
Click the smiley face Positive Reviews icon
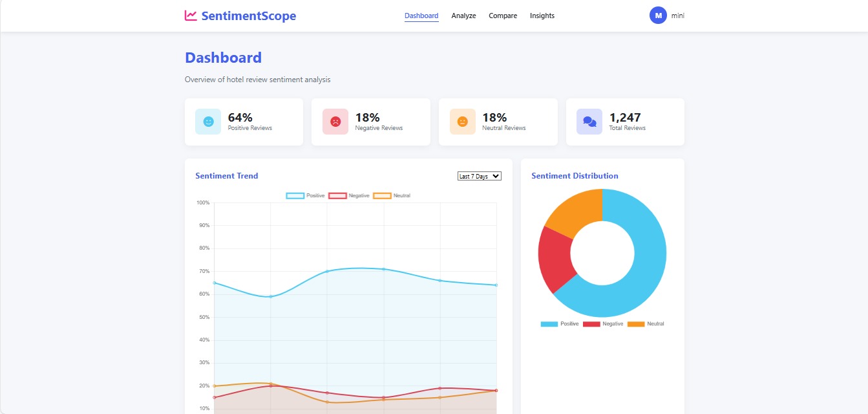(x=207, y=122)
